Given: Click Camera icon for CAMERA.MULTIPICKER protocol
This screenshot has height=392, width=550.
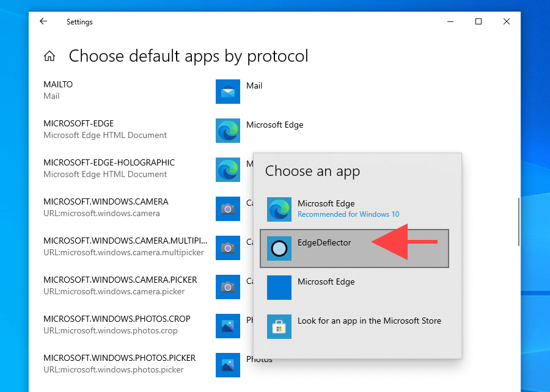Looking at the screenshot, I should click(228, 248).
